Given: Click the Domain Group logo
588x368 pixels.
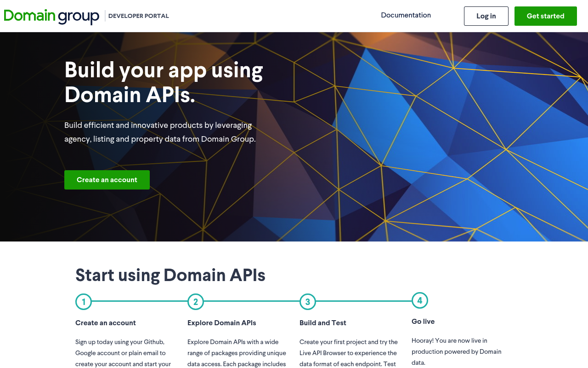Looking at the screenshot, I should coord(51,16).
